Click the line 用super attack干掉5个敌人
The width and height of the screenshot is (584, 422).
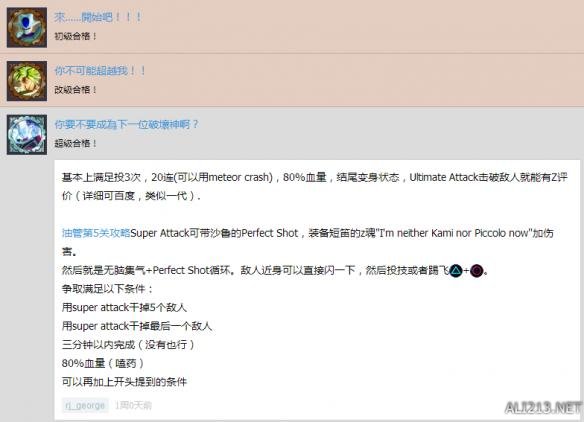coord(124,308)
